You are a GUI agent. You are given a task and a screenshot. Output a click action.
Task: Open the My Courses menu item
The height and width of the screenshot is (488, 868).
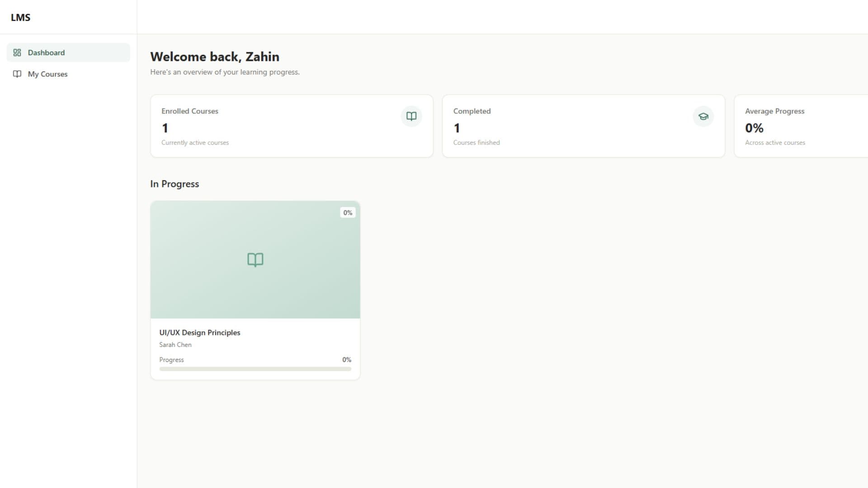click(68, 74)
